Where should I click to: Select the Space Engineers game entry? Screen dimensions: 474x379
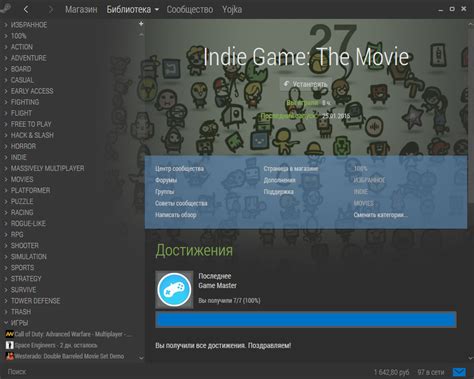click(52, 345)
